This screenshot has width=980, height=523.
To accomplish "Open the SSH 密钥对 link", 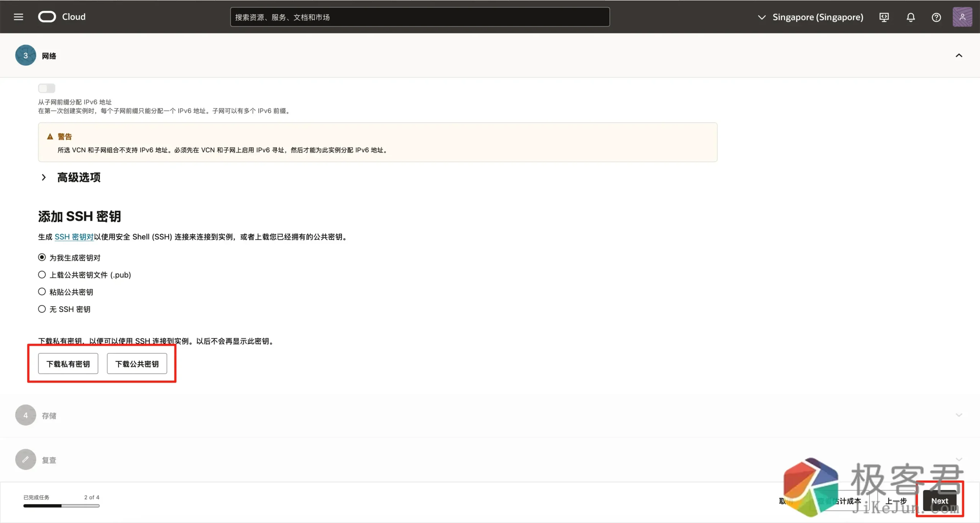I will (74, 237).
